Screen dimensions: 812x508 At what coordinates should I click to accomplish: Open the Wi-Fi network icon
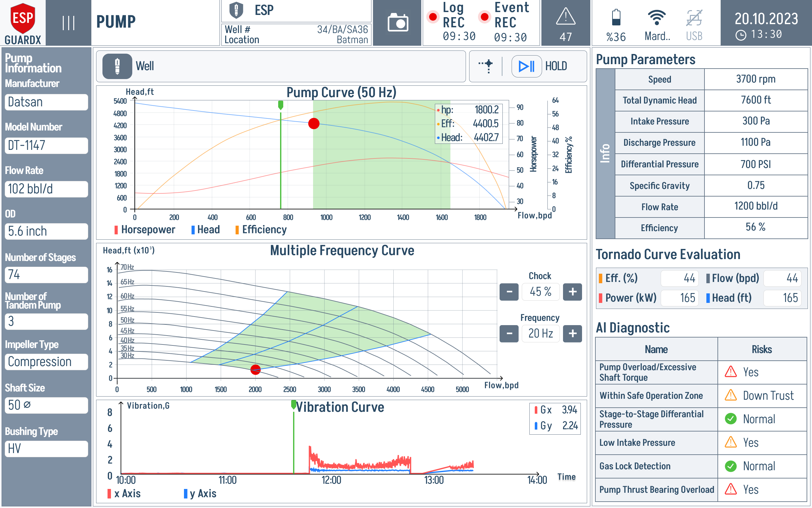(657, 17)
